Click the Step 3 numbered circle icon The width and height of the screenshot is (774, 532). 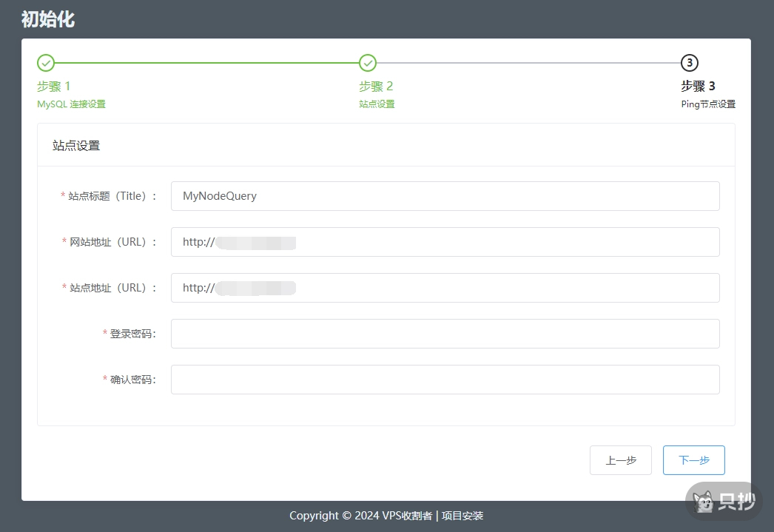click(x=690, y=63)
